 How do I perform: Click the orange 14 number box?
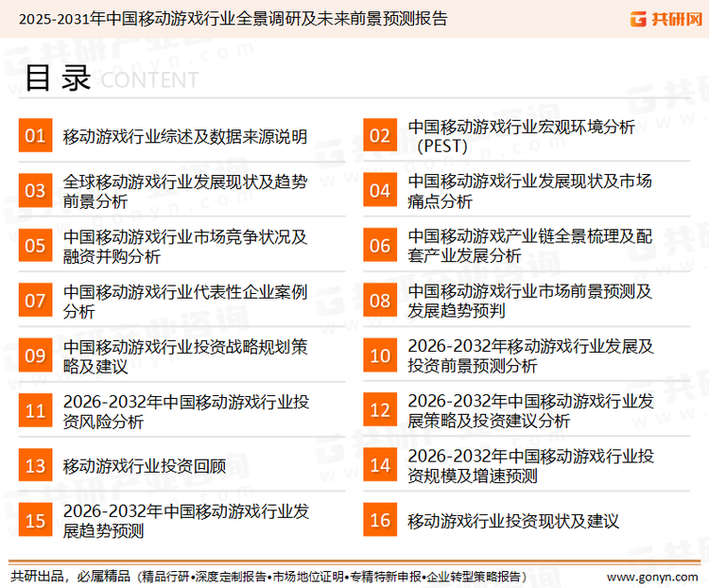tap(380, 465)
